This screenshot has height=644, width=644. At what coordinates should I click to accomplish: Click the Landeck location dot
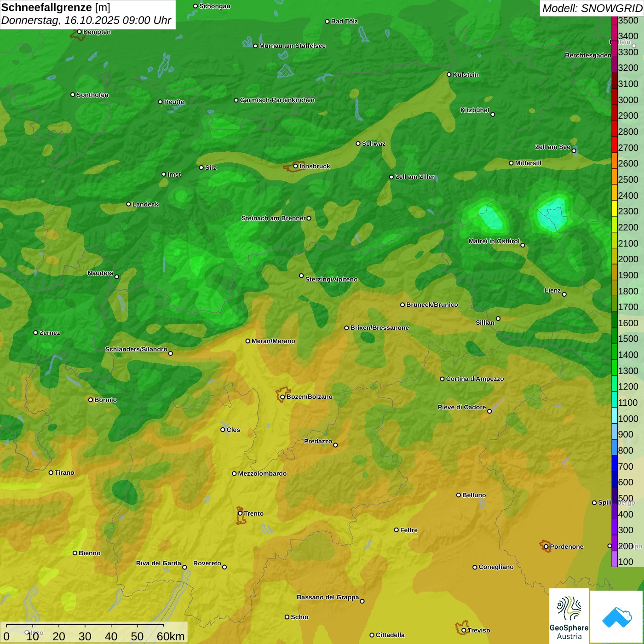tap(128, 204)
